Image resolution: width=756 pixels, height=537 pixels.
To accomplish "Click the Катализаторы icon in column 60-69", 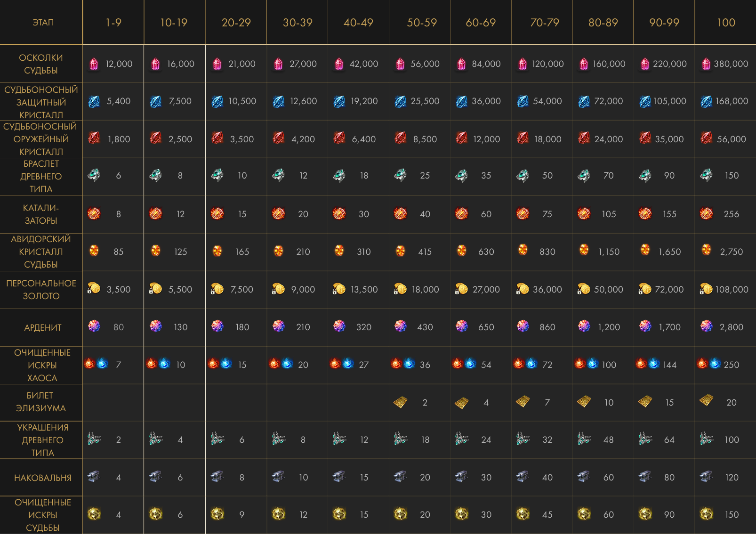I will (462, 214).
